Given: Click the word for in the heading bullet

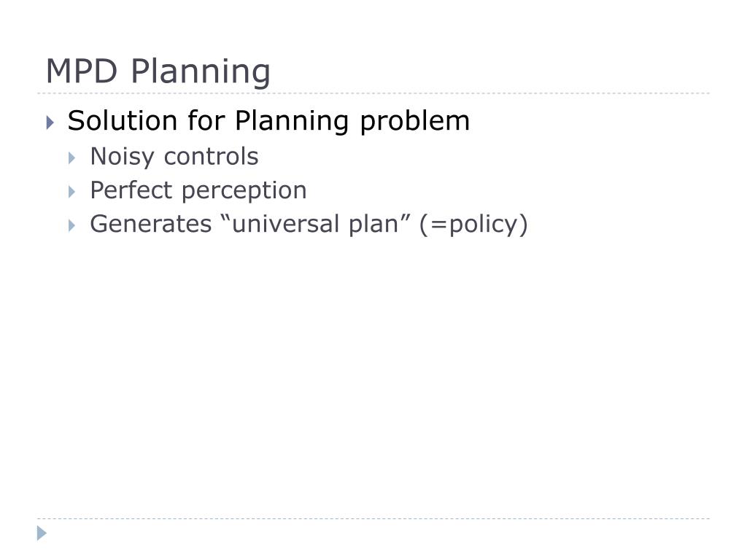Looking at the screenshot, I should (x=206, y=120).
